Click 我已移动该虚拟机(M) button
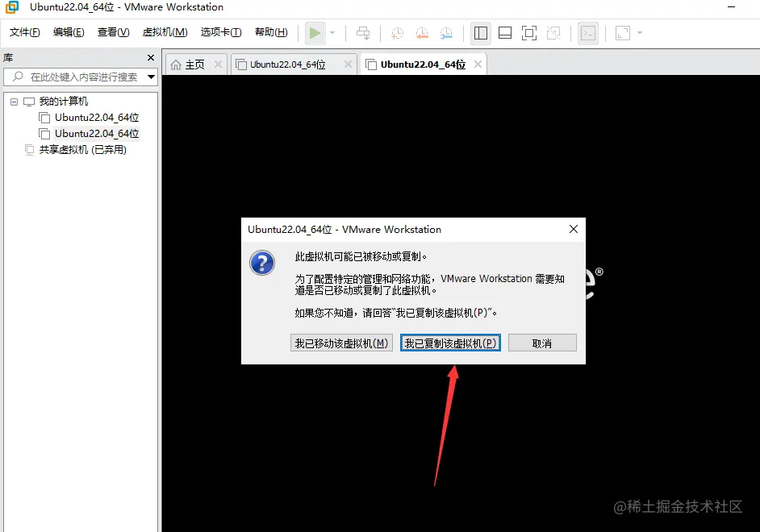Image resolution: width=760 pixels, height=532 pixels. click(x=342, y=343)
